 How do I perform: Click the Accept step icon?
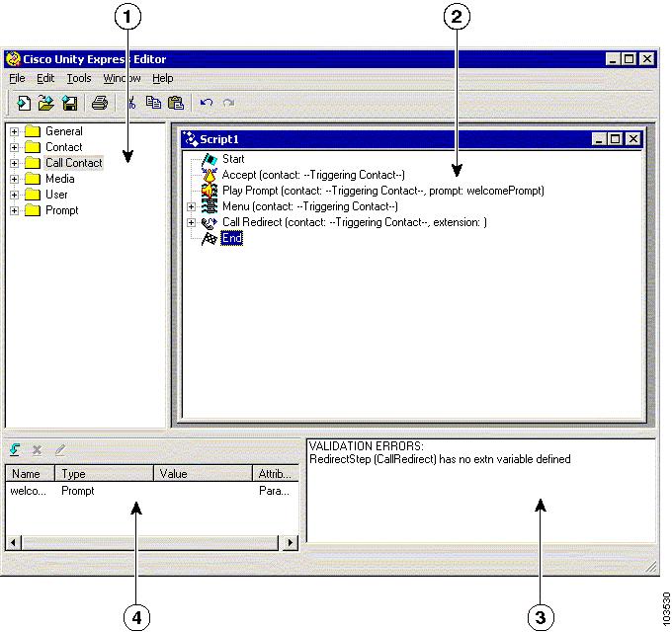pyautogui.click(x=210, y=175)
